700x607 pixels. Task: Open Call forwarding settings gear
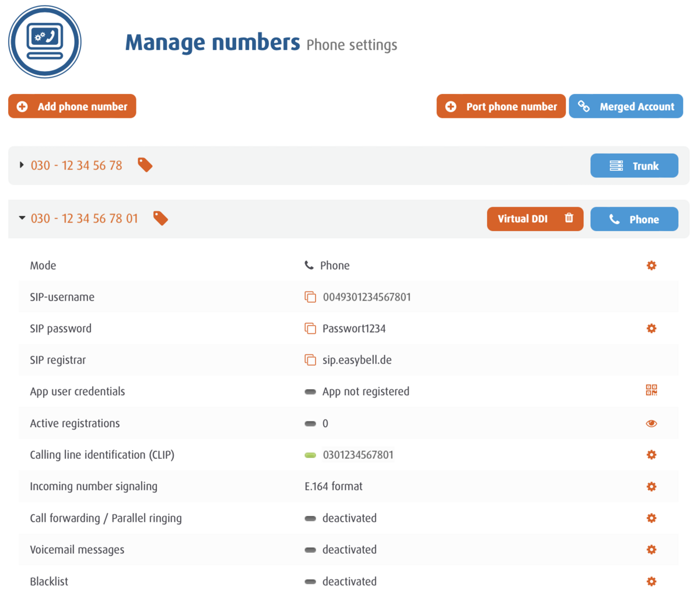tap(651, 518)
